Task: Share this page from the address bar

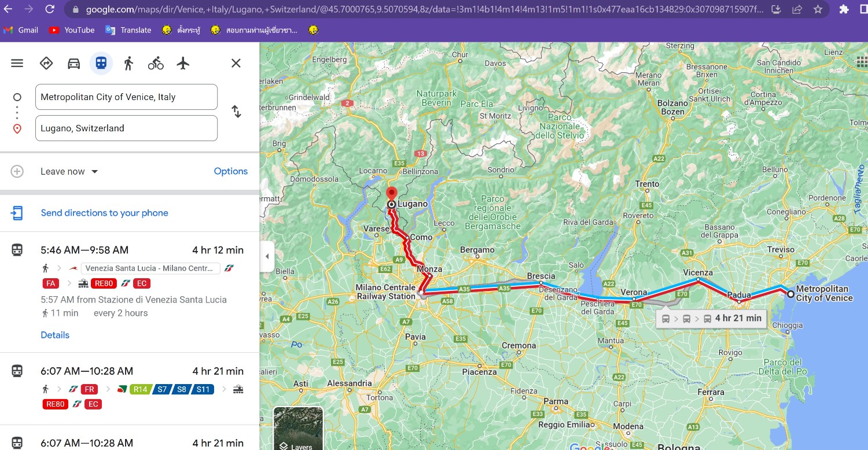Action: 797,9
